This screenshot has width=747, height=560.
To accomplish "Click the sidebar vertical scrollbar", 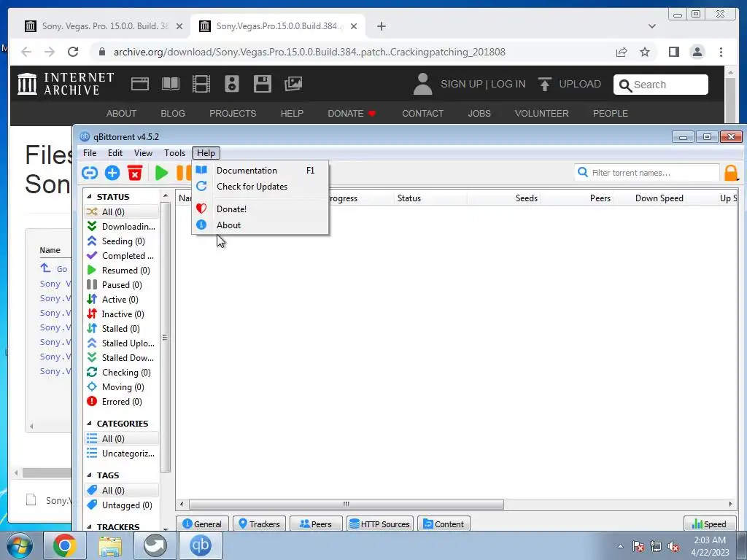I will pyautogui.click(x=165, y=338).
